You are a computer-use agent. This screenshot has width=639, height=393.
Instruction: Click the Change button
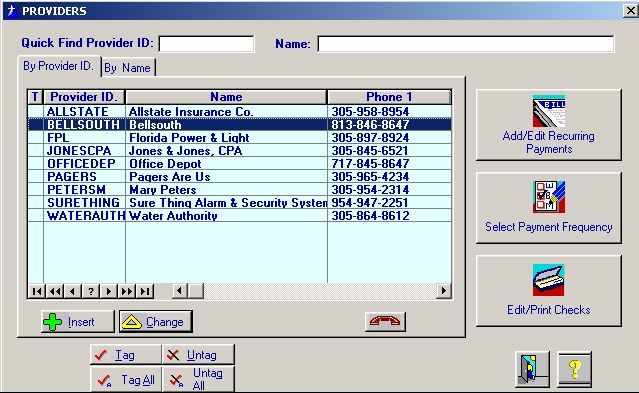pyautogui.click(x=156, y=322)
